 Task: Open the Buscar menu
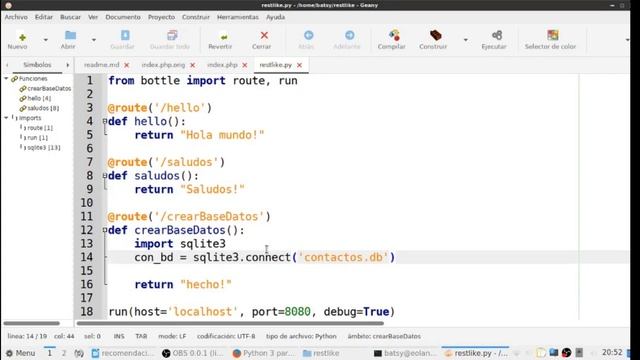[70, 17]
